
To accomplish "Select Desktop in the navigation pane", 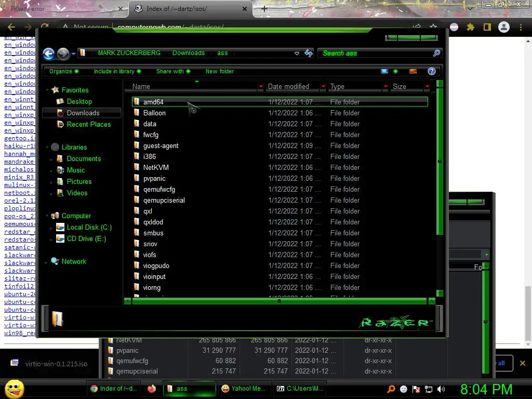I will click(x=79, y=101).
